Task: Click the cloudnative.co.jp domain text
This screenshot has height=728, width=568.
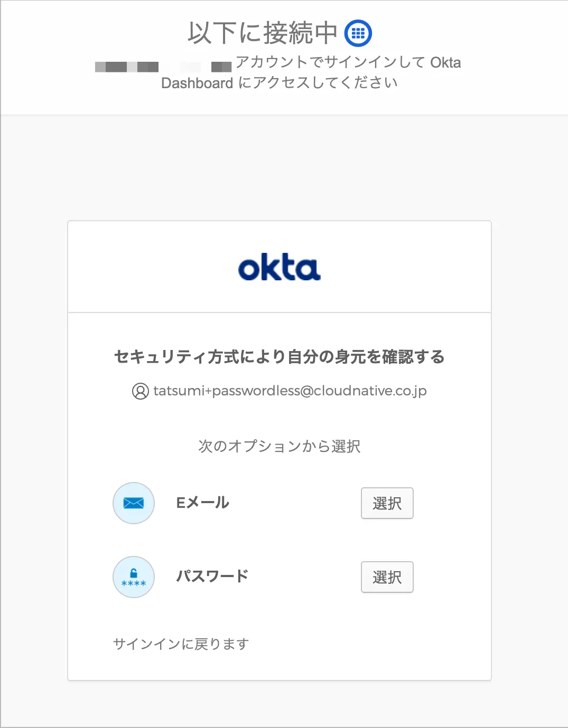Action: click(x=370, y=391)
